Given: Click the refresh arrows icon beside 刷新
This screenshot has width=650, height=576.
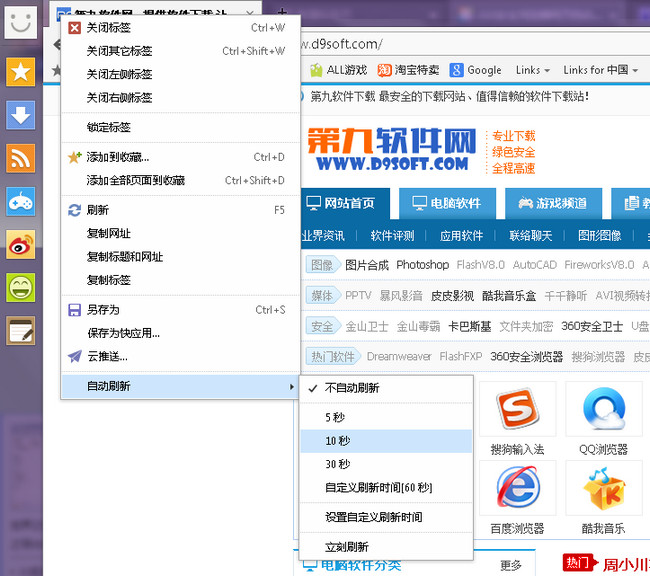Looking at the screenshot, I should coord(75,210).
